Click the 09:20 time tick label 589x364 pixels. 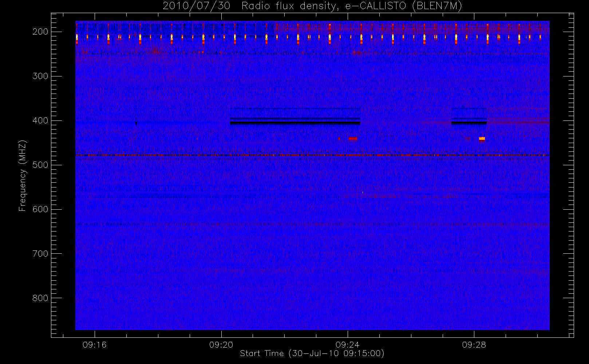pyautogui.click(x=221, y=345)
